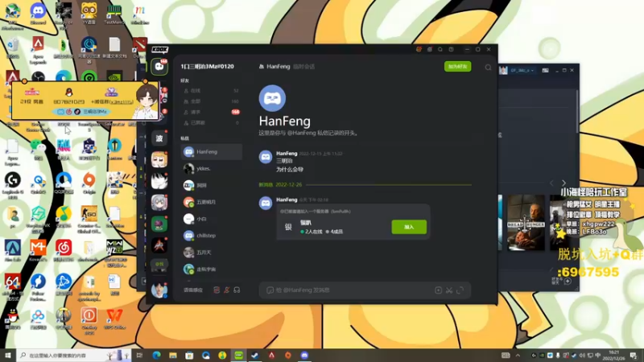The image size is (644, 362).
Task: Click the 加为好友 add friend button
Action: 457,67
